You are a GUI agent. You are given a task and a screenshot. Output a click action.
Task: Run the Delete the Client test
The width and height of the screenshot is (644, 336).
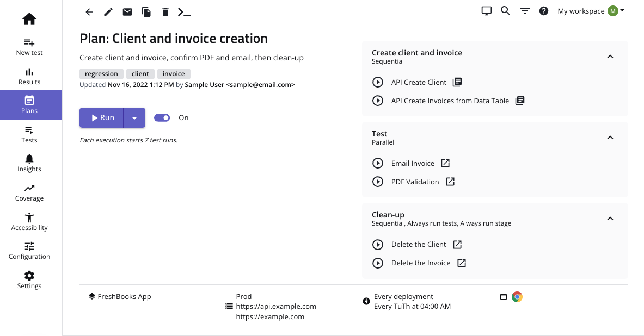click(377, 245)
